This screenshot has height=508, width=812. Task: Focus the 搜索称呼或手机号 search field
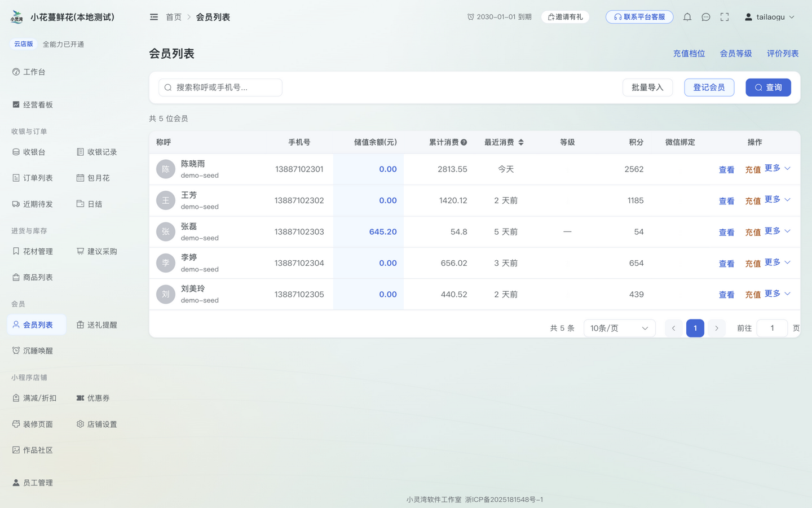pyautogui.click(x=220, y=87)
